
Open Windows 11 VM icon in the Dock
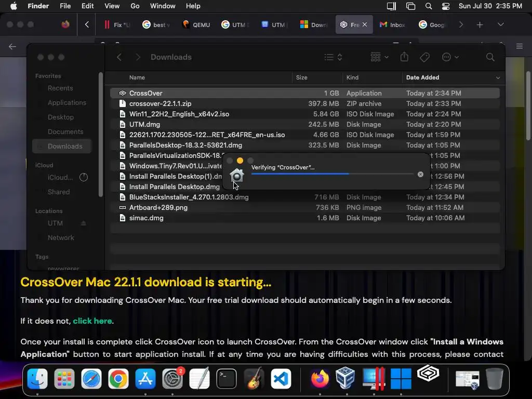[401, 379]
